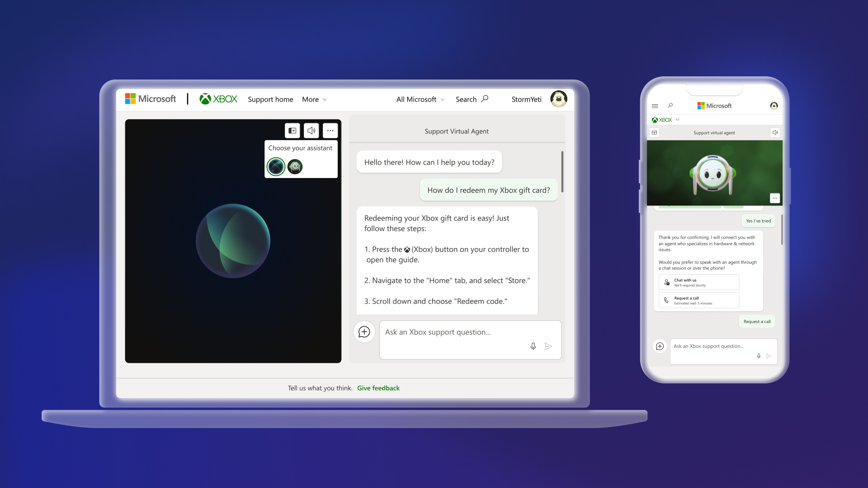Toggle the speaker/audio button in chat
868x488 pixels.
tap(311, 131)
